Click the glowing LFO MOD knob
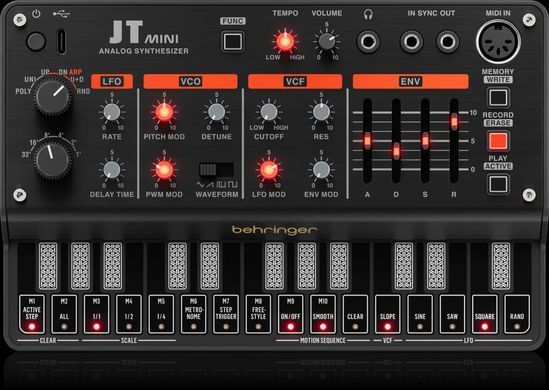 tap(269, 170)
